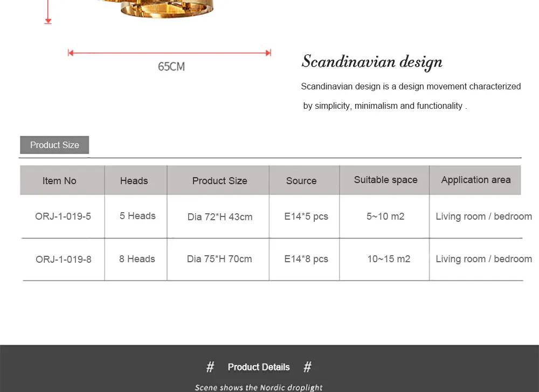This screenshot has height=392, width=539.
Task: Click the Application area header
Action: pos(475,180)
